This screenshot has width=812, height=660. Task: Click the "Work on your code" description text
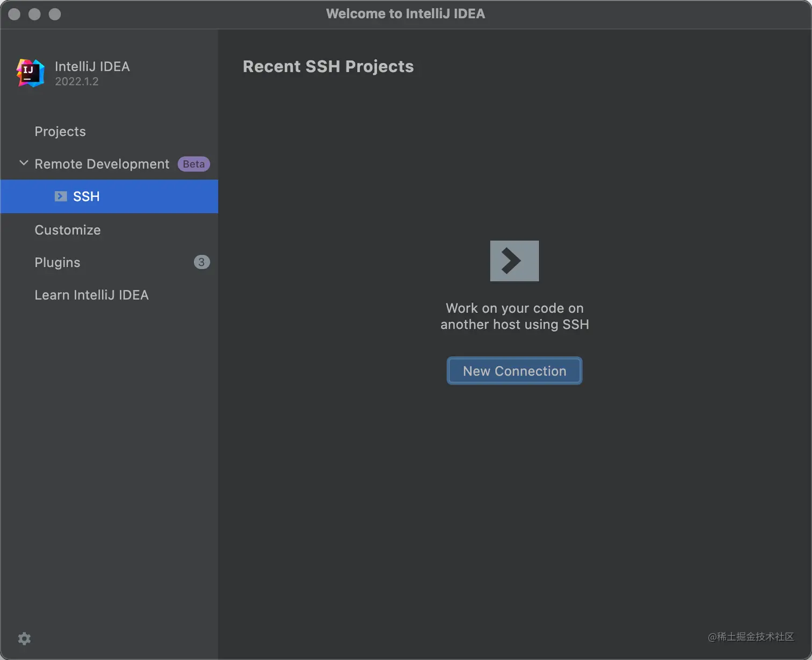coord(514,316)
